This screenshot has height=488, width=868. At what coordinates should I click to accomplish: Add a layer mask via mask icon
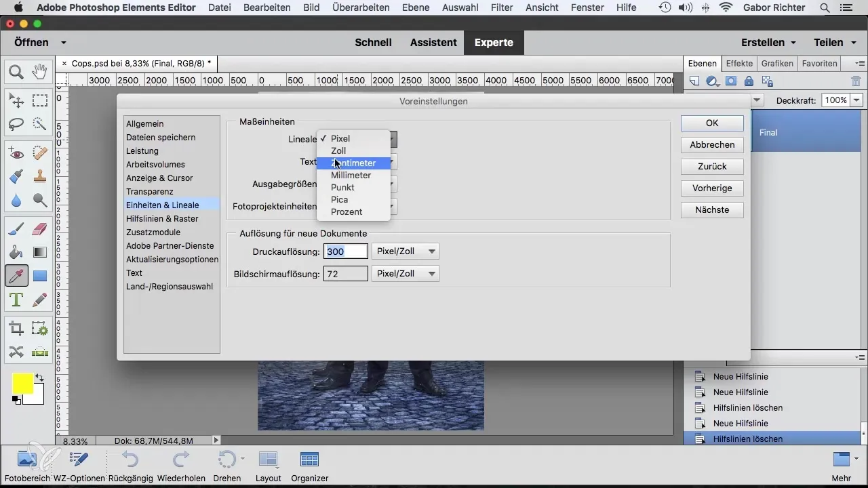tap(731, 81)
